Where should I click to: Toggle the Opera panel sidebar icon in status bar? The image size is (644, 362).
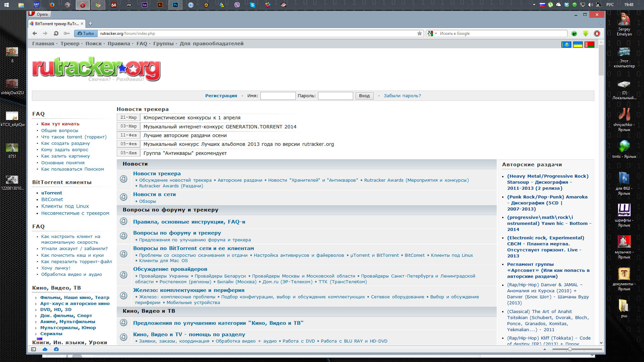pos(34,349)
